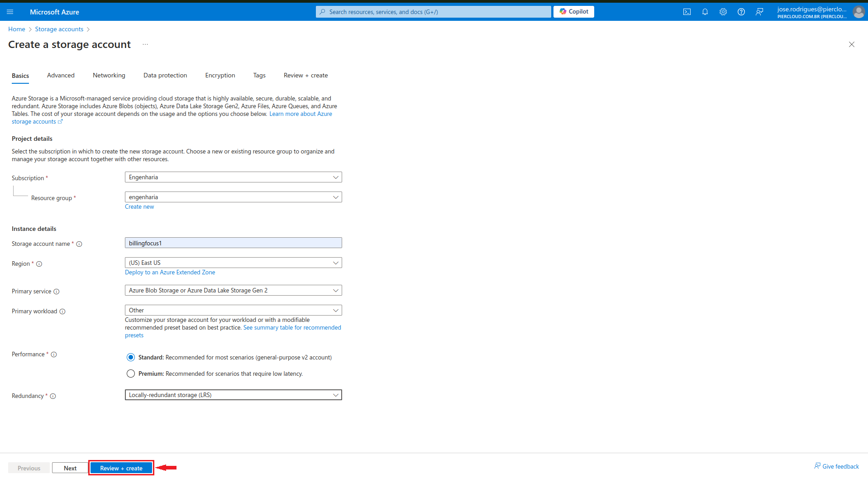Switch to the Networking tab
The height and width of the screenshot is (479, 868).
(109, 76)
